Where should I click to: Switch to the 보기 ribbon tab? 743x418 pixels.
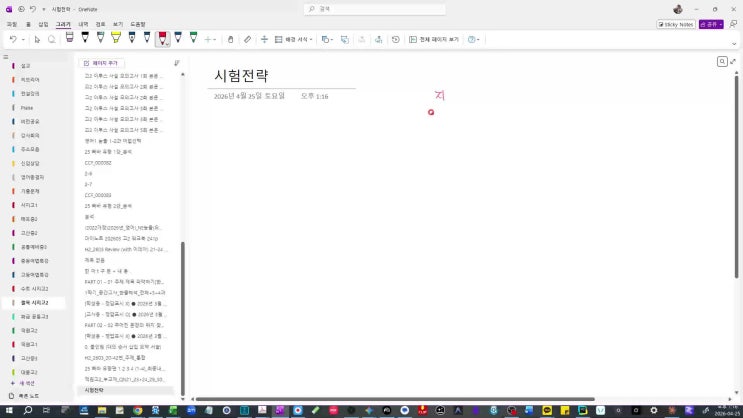click(118, 24)
